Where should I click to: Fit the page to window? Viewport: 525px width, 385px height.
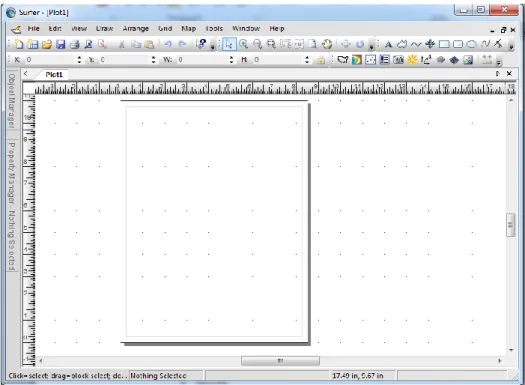tap(312, 44)
